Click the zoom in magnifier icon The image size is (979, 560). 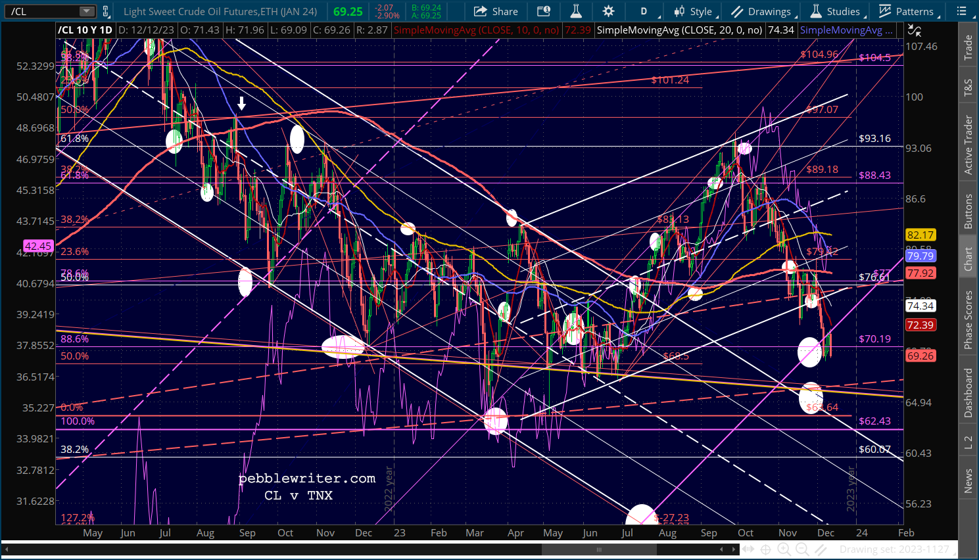point(784,549)
